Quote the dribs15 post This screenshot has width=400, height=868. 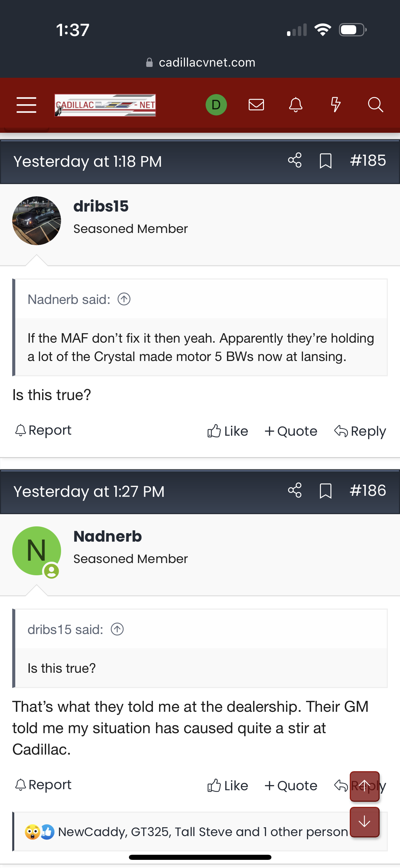(x=291, y=431)
